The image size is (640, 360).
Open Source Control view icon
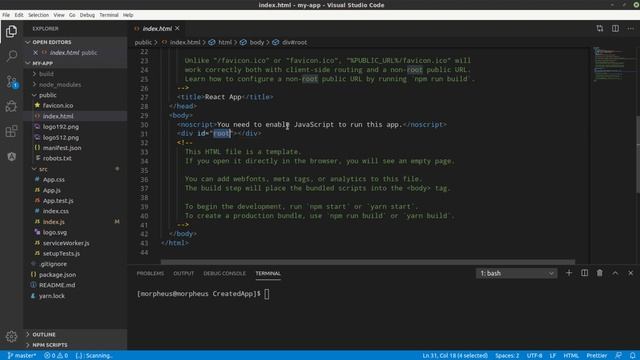point(11,81)
